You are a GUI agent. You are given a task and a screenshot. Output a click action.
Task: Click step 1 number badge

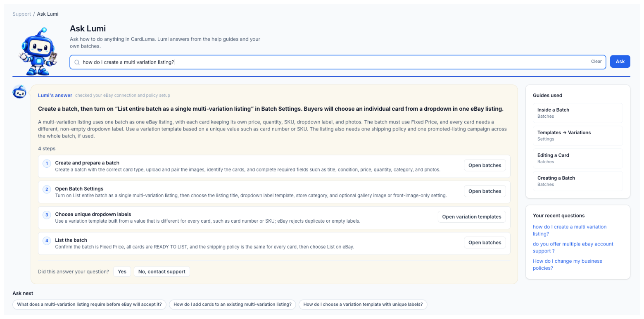(x=47, y=164)
